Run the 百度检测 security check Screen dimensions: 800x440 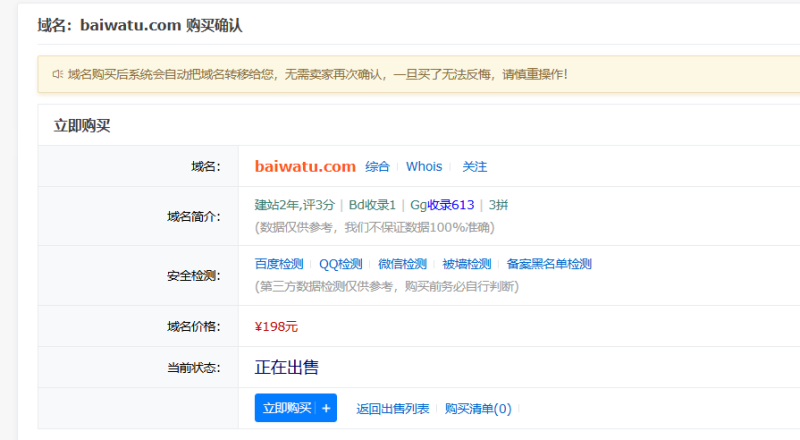click(x=278, y=264)
